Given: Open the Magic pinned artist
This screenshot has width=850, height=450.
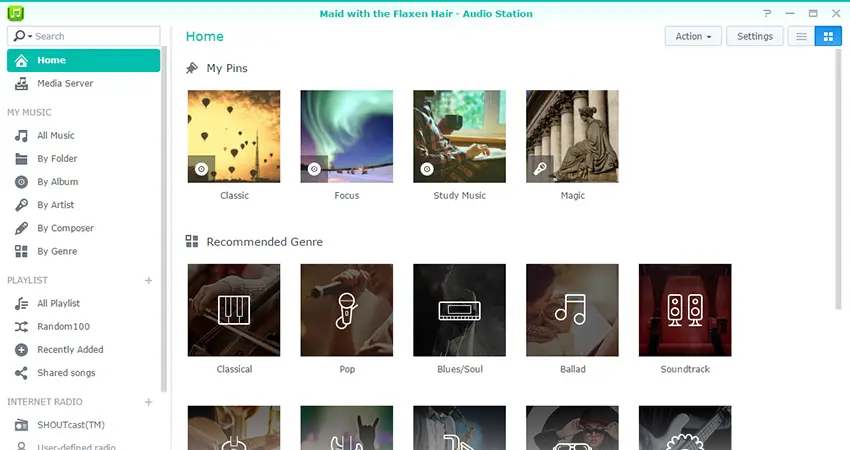Looking at the screenshot, I should pos(572,137).
